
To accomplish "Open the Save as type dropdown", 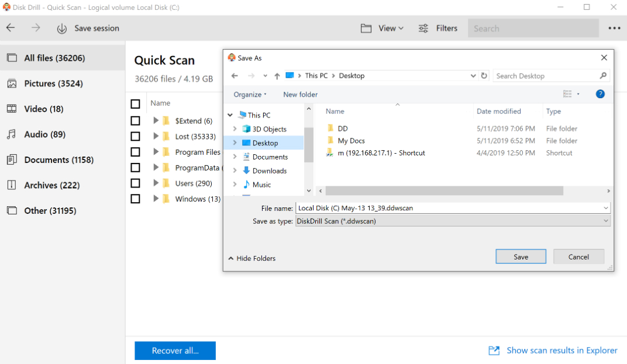I will pos(605,221).
